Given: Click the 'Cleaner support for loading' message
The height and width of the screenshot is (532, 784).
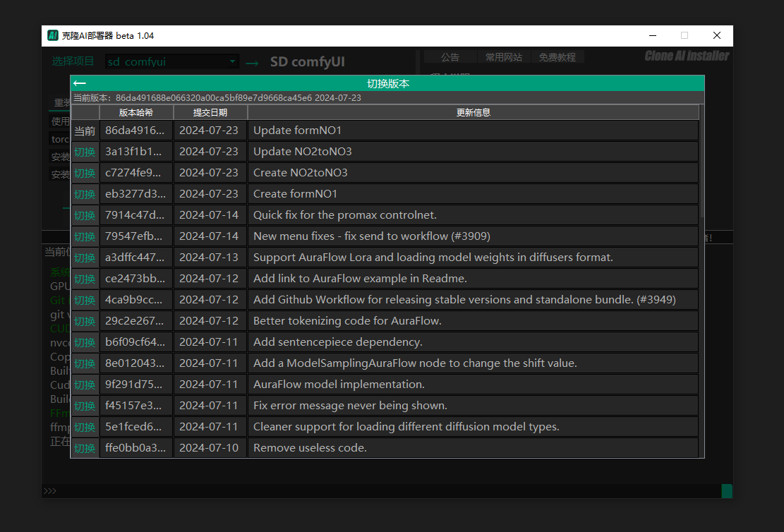Looking at the screenshot, I should pos(406,426).
